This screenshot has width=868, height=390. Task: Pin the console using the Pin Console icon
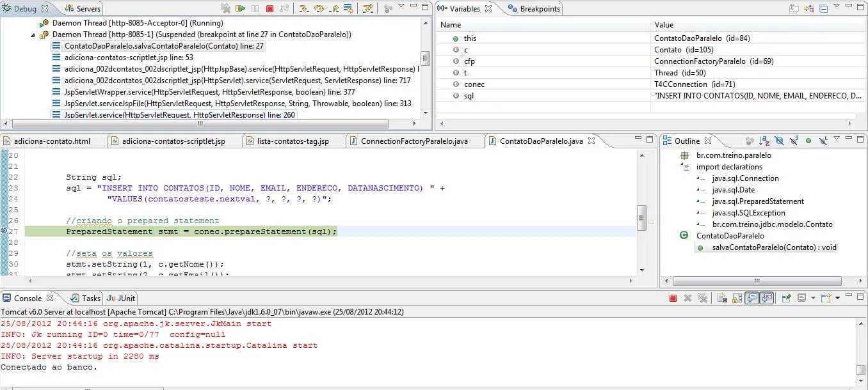[x=786, y=298]
